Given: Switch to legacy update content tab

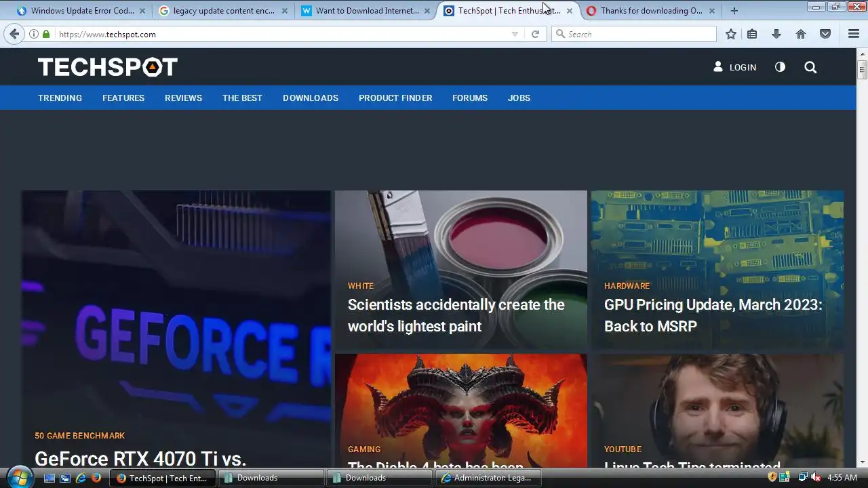Looking at the screenshot, I should pos(224,11).
